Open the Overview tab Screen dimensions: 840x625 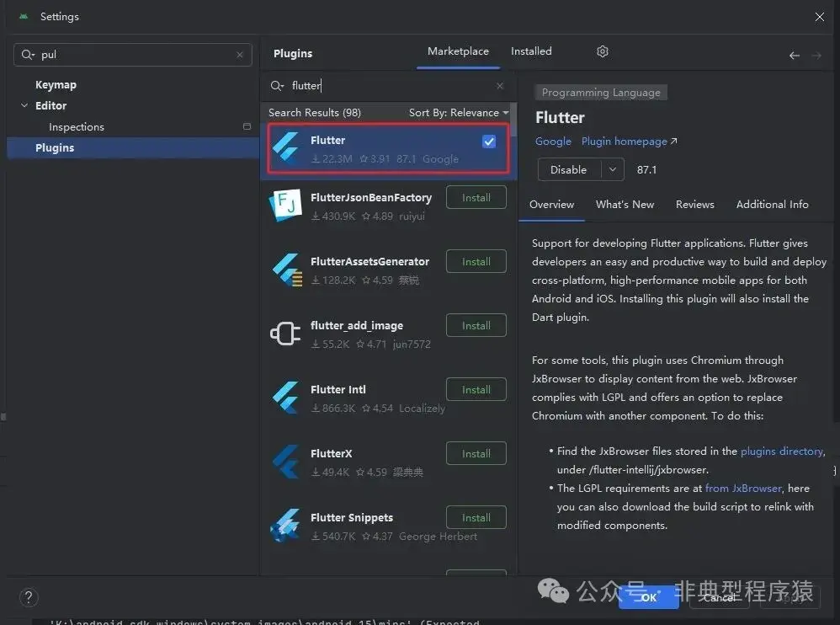[x=551, y=204]
